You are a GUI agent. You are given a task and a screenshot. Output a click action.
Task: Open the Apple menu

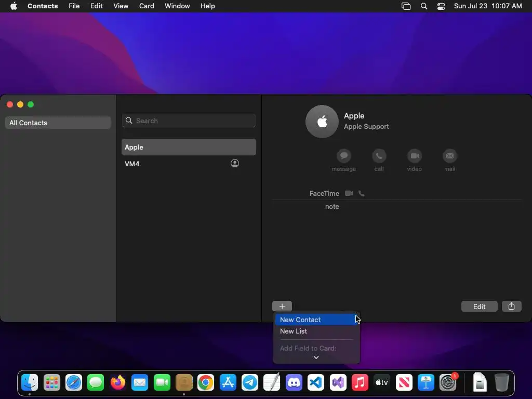[x=14, y=6]
